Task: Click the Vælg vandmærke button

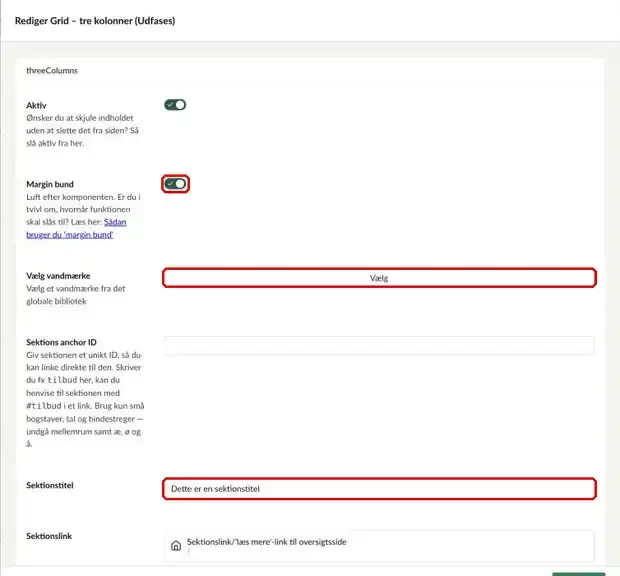Action: [x=379, y=278]
